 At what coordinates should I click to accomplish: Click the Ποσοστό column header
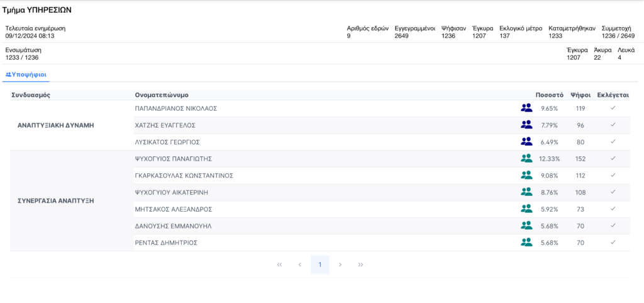[549, 95]
